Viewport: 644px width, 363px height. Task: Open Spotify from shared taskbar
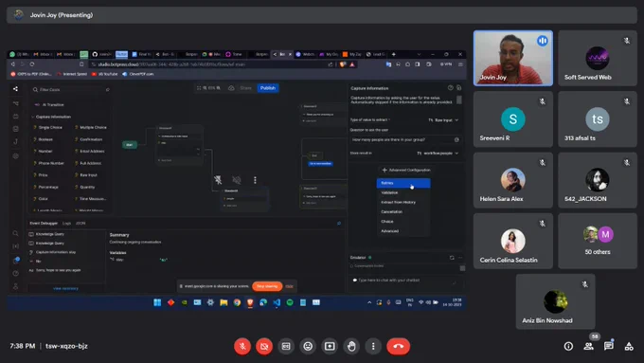pyautogui.click(x=290, y=302)
